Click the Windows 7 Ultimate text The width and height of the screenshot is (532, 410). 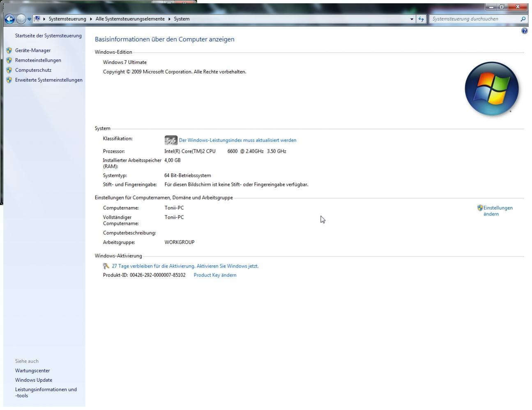pos(125,62)
